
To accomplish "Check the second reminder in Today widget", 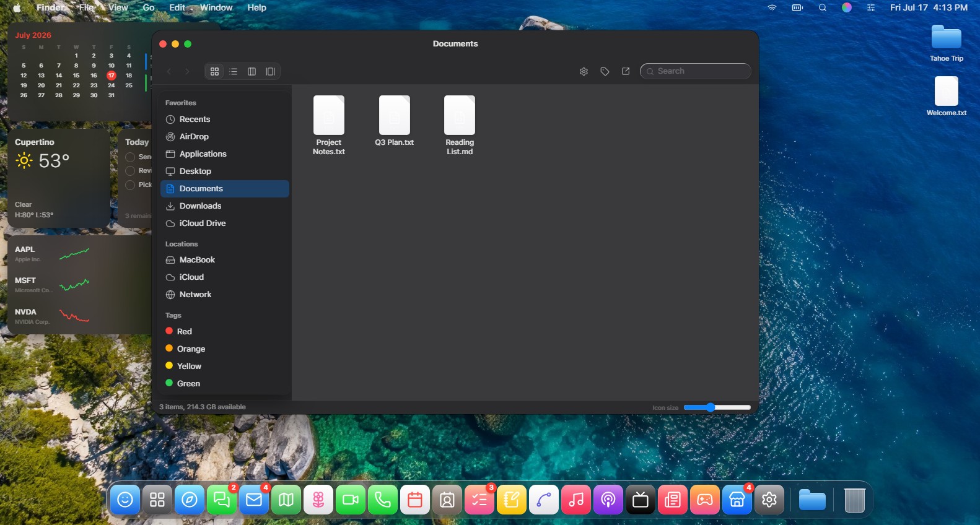I will point(130,171).
